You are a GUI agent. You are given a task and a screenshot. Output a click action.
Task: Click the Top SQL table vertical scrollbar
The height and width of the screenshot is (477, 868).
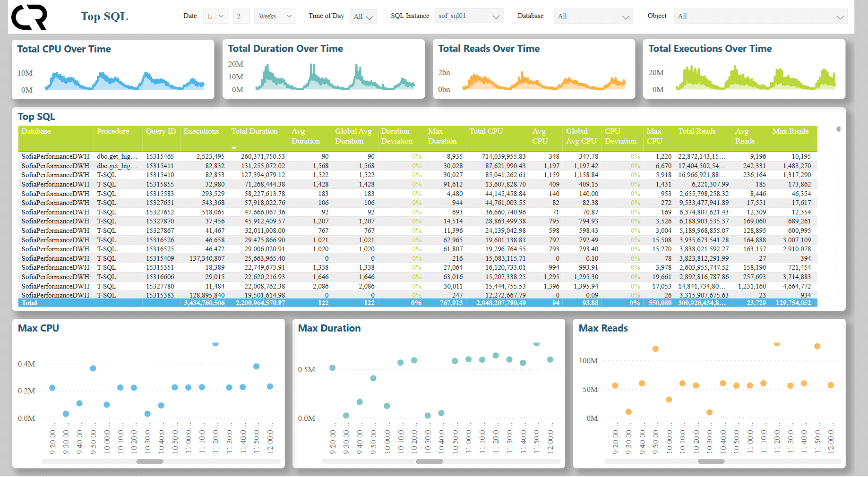[x=839, y=129]
